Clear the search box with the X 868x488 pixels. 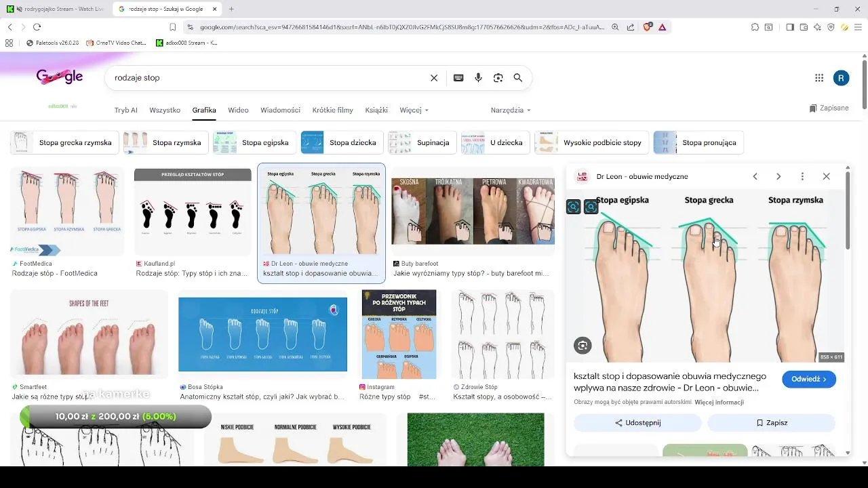[434, 78]
